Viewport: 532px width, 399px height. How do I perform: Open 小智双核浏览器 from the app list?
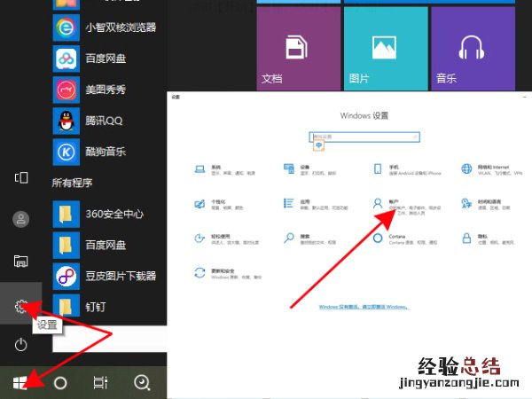pos(105,27)
